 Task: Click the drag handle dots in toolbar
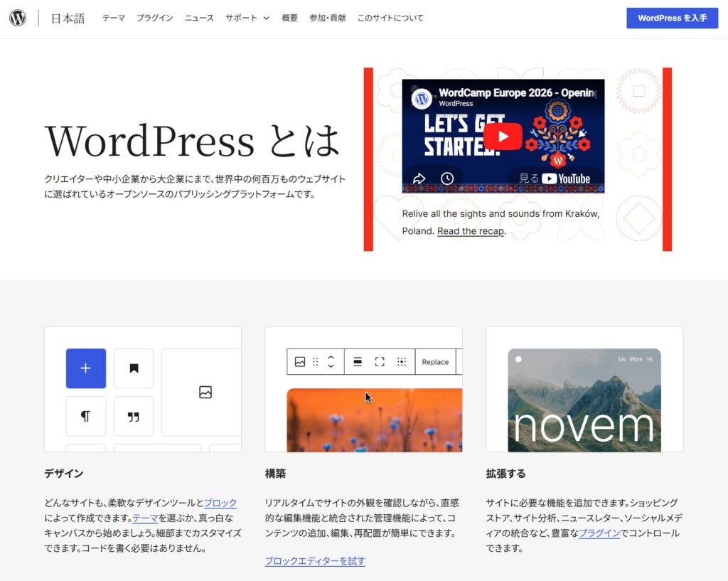(316, 362)
